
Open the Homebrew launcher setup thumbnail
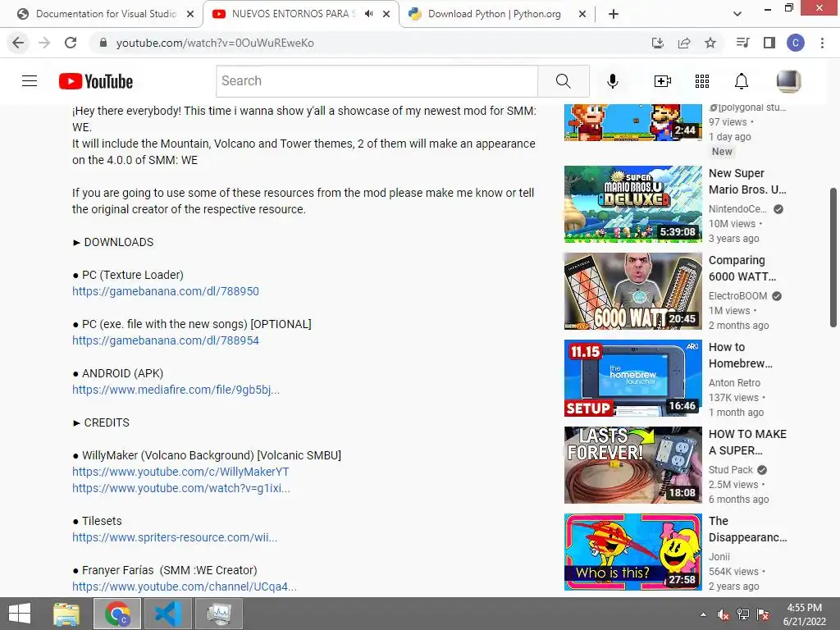[632, 377]
